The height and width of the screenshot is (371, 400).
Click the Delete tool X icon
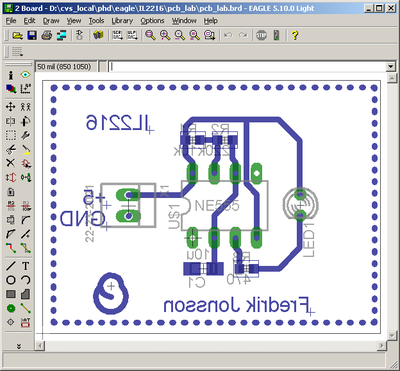pos(11,163)
